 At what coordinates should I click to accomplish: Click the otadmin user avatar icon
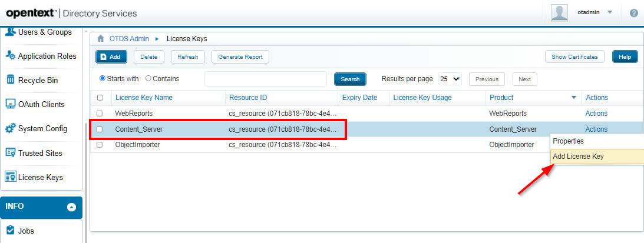(559, 12)
